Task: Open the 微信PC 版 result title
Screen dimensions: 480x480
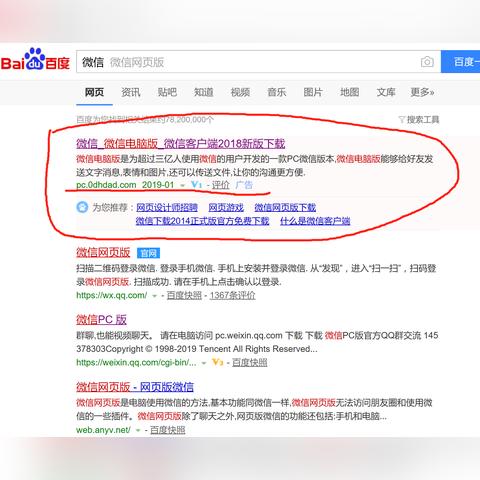Action: tap(101, 320)
